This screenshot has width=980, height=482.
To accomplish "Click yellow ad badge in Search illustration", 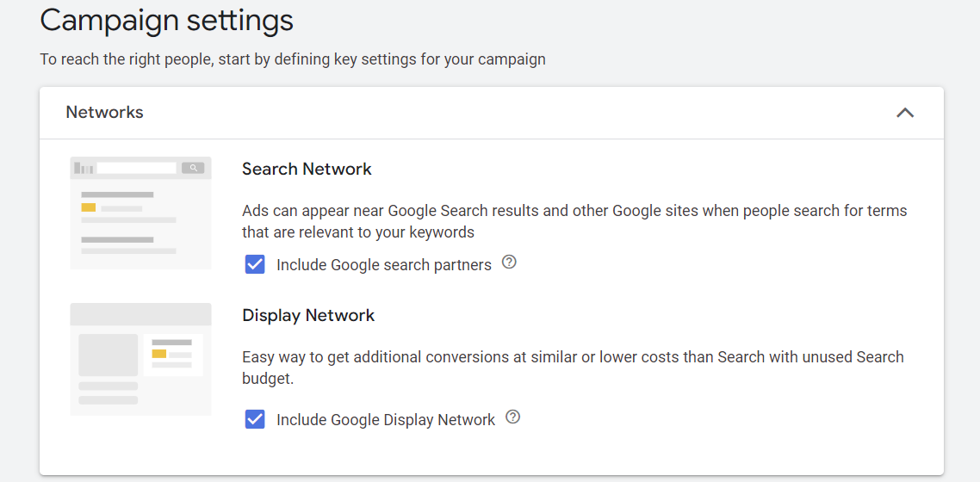I will (89, 207).
